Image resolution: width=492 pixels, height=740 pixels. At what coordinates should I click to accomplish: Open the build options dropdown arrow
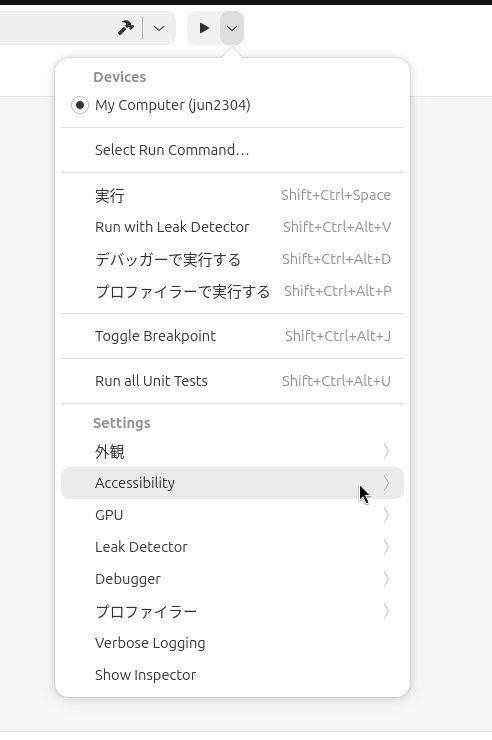coord(159,28)
